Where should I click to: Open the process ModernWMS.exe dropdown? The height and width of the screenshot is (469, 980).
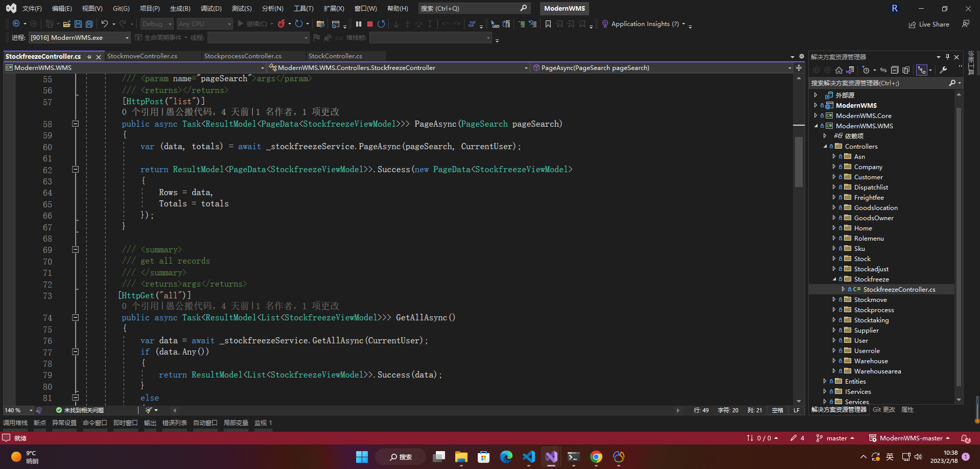point(80,37)
